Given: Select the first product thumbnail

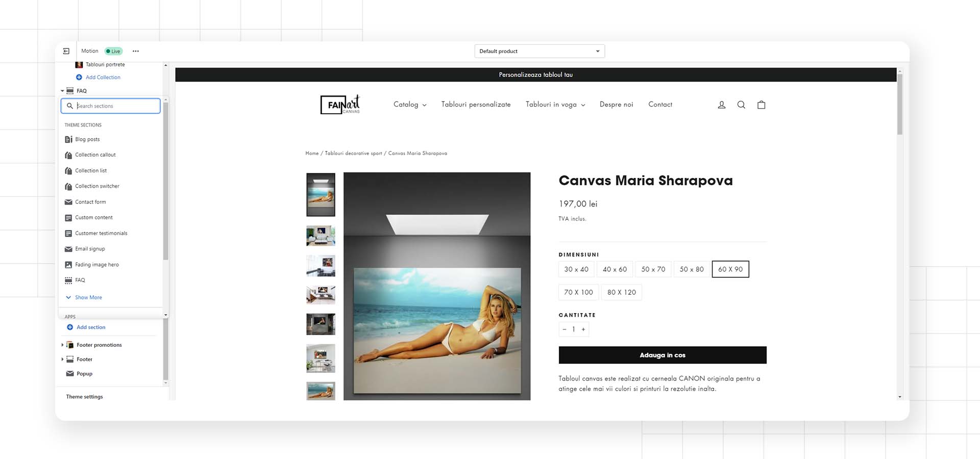Looking at the screenshot, I should click(321, 195).
